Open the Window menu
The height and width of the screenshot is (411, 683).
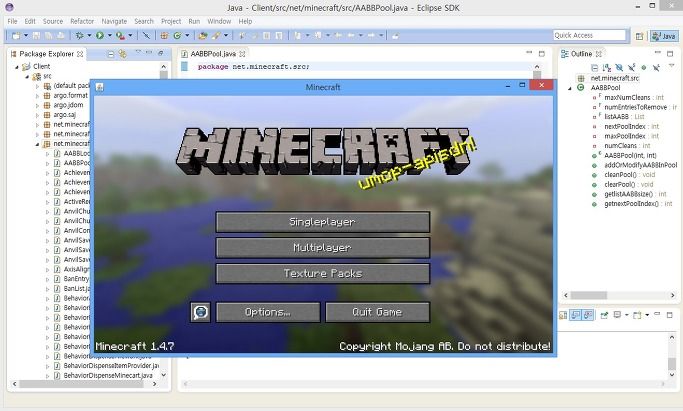click(219, 21)
